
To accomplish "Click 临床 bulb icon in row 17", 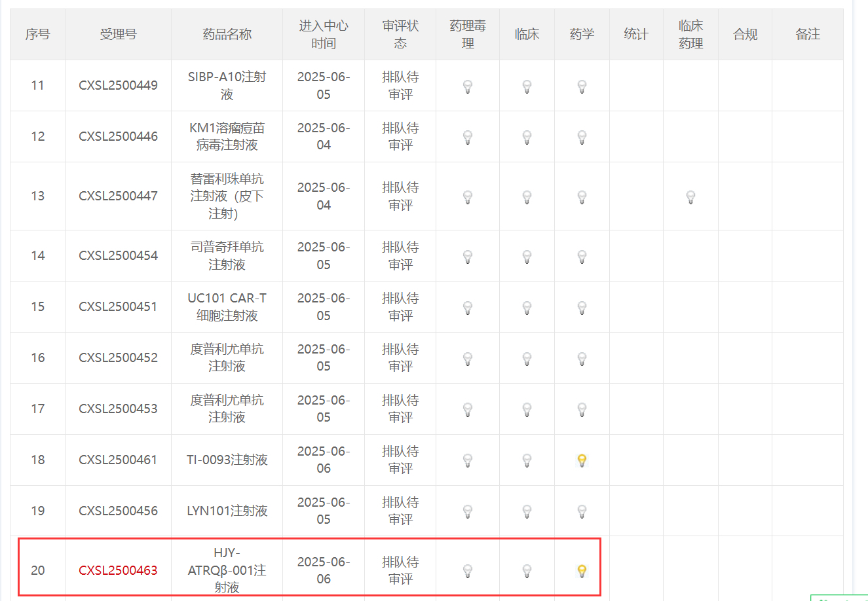I will [527, 409].
